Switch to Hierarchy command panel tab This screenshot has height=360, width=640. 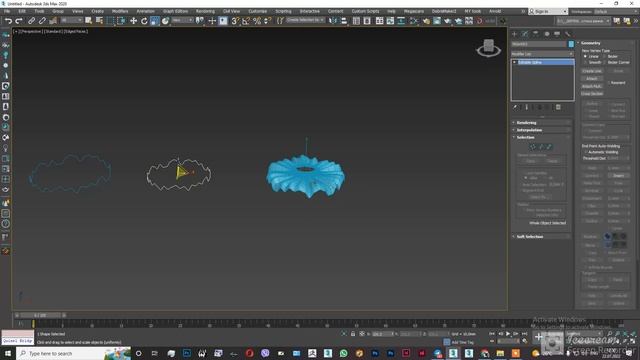coord(536,34)
